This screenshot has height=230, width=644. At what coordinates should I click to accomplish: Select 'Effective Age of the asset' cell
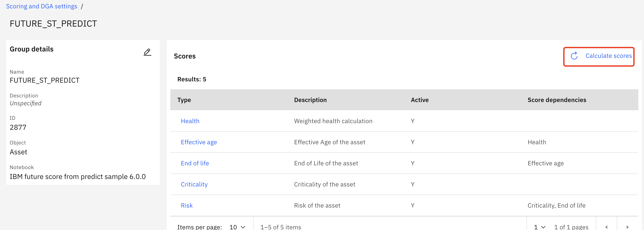pos(329,142)
